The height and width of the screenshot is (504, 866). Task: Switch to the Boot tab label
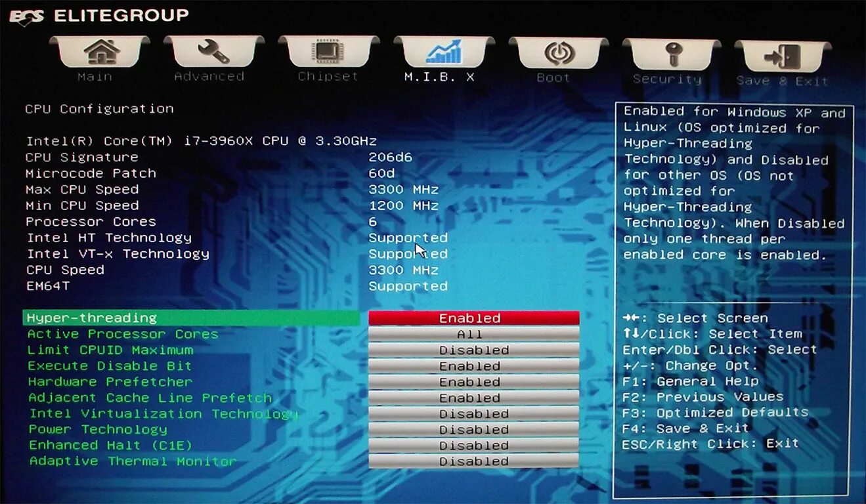553,77
